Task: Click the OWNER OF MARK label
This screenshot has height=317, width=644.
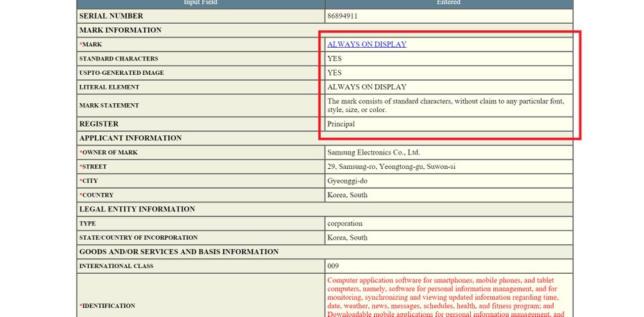Action: 108,153
